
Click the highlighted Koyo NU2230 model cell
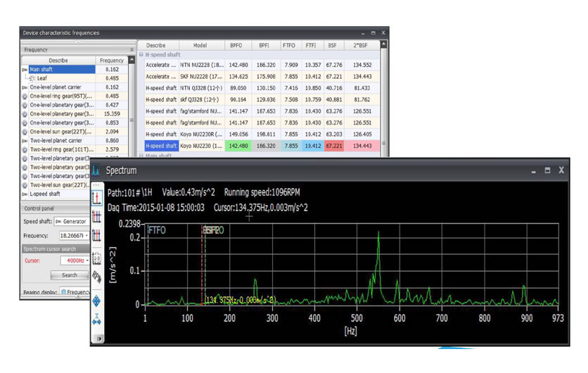pyautogui.click(x=201, y=146)
